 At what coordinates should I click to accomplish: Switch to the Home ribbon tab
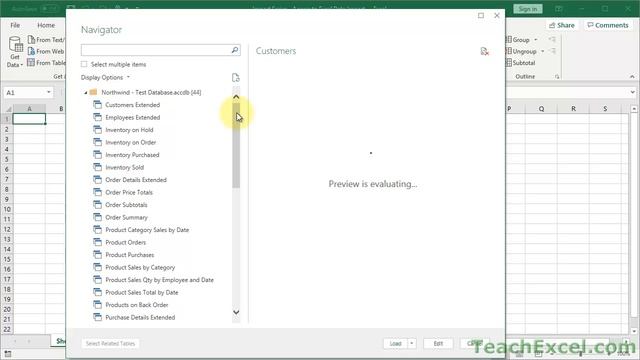tap(46, 25)
